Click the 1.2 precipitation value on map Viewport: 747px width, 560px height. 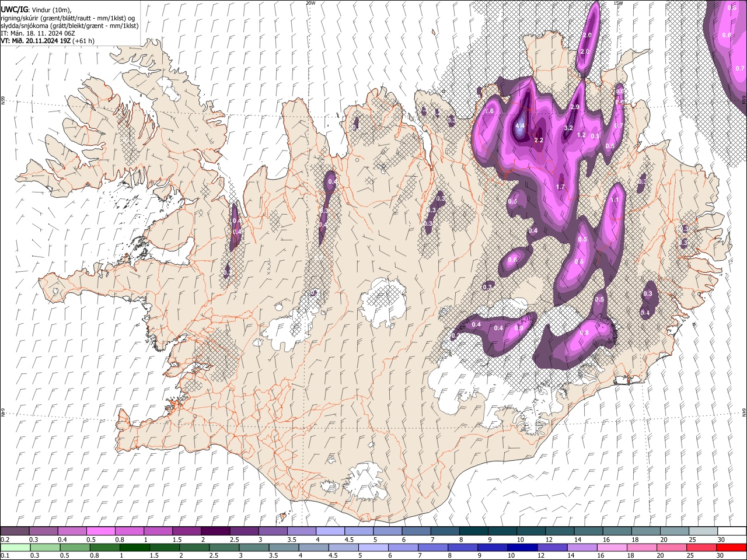pos(581,135)
